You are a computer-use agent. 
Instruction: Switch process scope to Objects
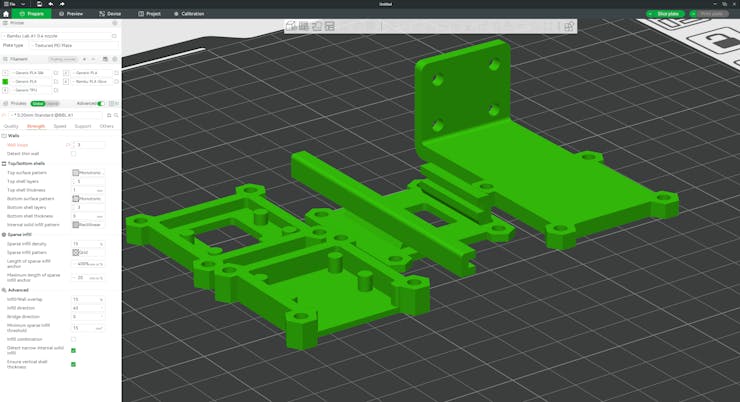click(52, 103)
